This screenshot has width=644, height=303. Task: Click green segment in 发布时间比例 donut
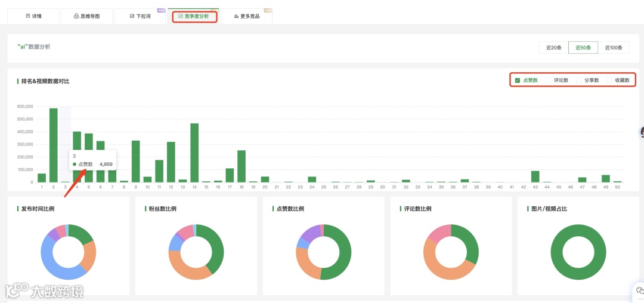(81, 233)
